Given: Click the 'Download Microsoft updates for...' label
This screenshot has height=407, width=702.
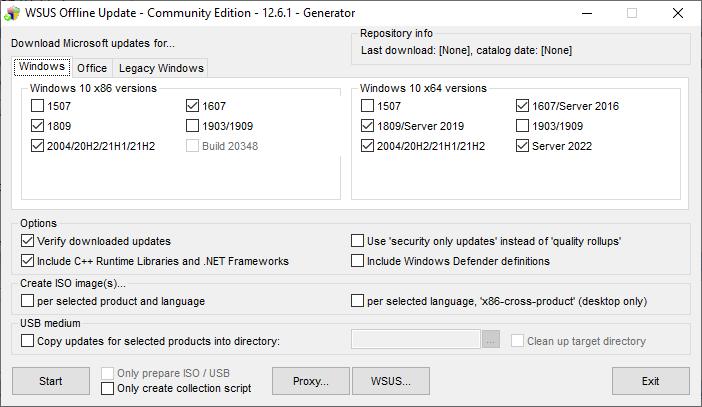Looking at the screenshot, I should pyautogui.click(x=93, y=43).
